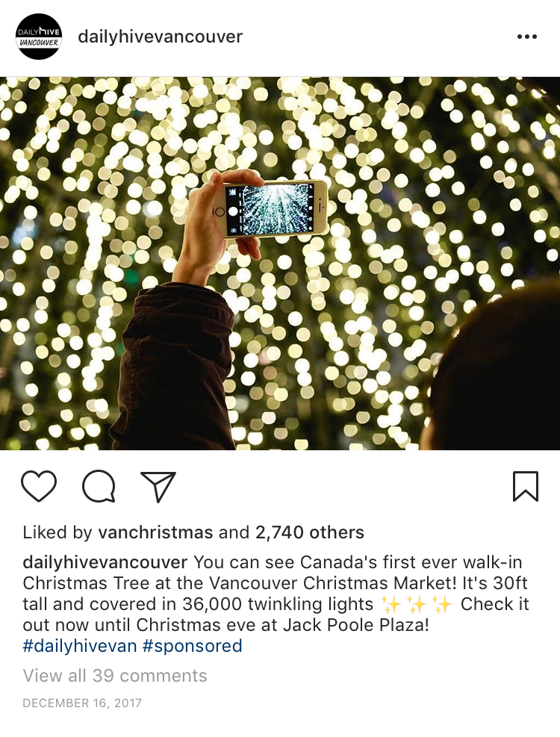Open dailyhivevancouver username in caption
This screenshot has width=560, height=737.
pyautogui.click(x=105, y=562)
